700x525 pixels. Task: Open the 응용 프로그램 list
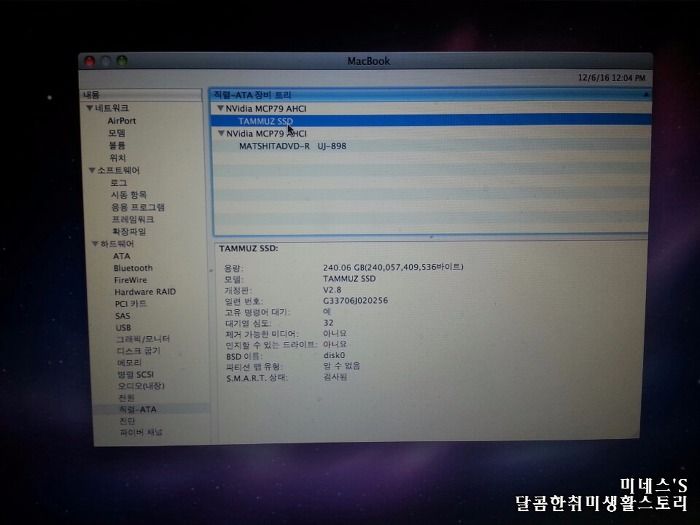[x=138, y=207]
